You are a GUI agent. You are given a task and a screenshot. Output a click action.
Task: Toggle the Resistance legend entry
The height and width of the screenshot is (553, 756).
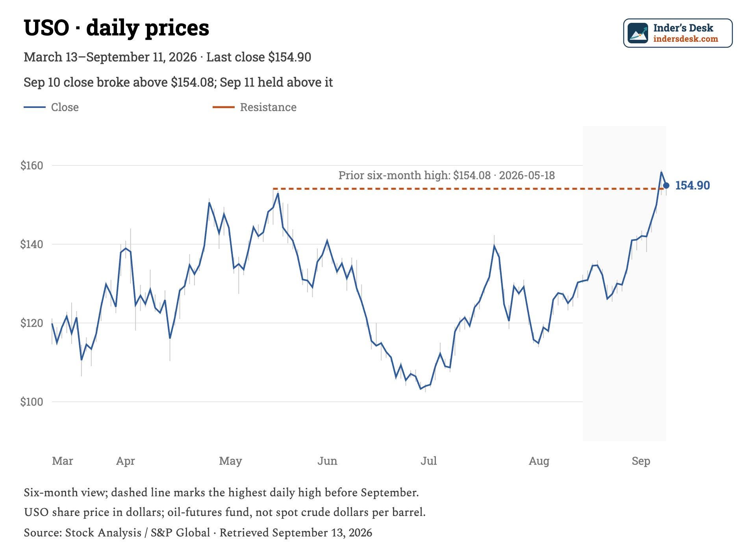(x=254, y=107)
